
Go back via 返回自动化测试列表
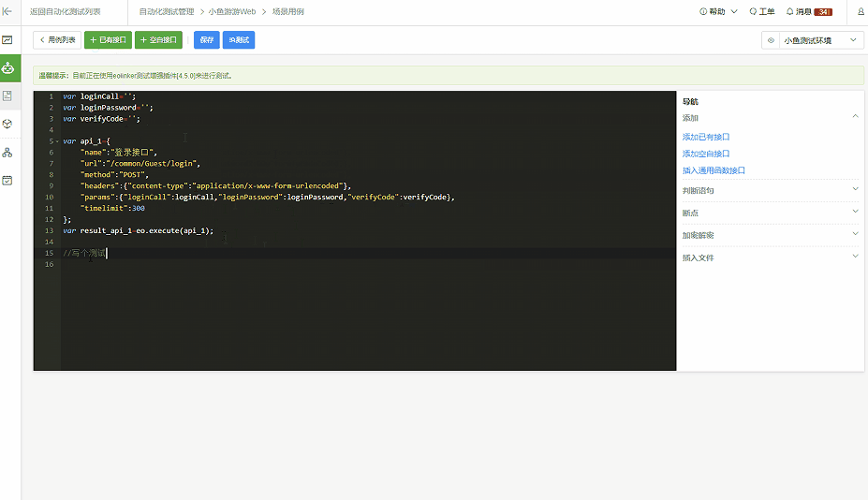(x=66, y=11)
